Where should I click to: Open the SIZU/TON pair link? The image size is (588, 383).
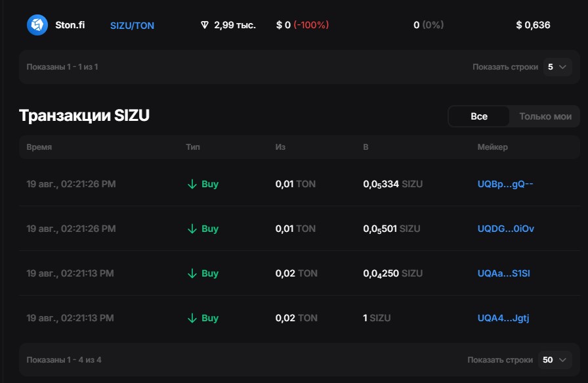point(132,26)
